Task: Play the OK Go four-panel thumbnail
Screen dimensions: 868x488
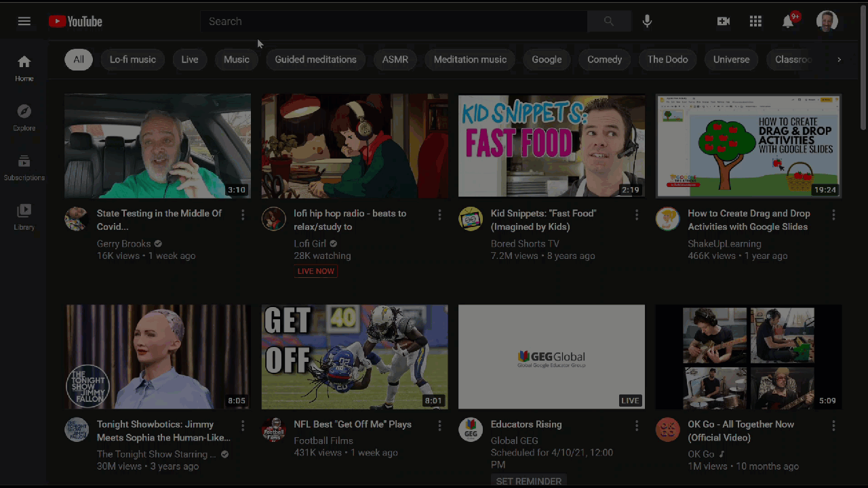Action: point(749,357)
